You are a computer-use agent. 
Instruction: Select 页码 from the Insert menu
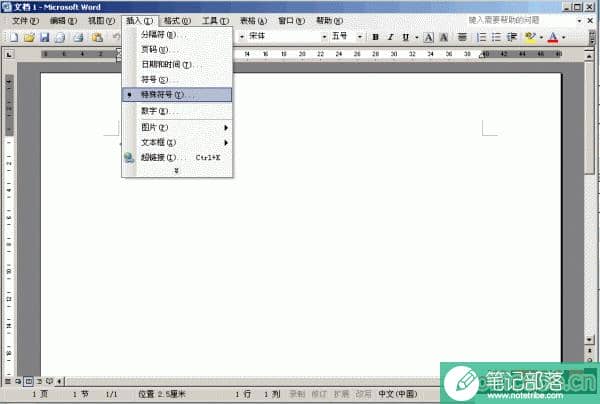click(177, 49)
